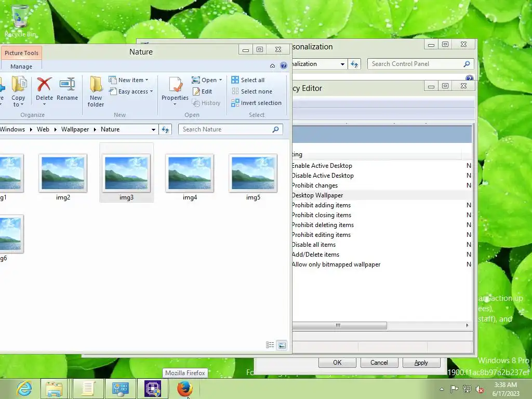Screen dimensions: 532x399
Task: Open Personalization address bar dropdown
Action: (x=343, y=64)
